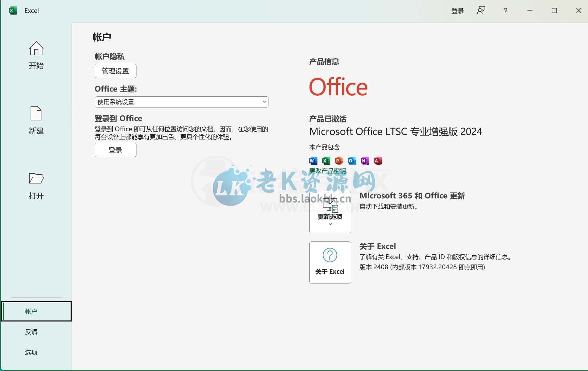The image size is (588, 371).
Task: Maximize the Excel window
Action: tap(554, 11)
